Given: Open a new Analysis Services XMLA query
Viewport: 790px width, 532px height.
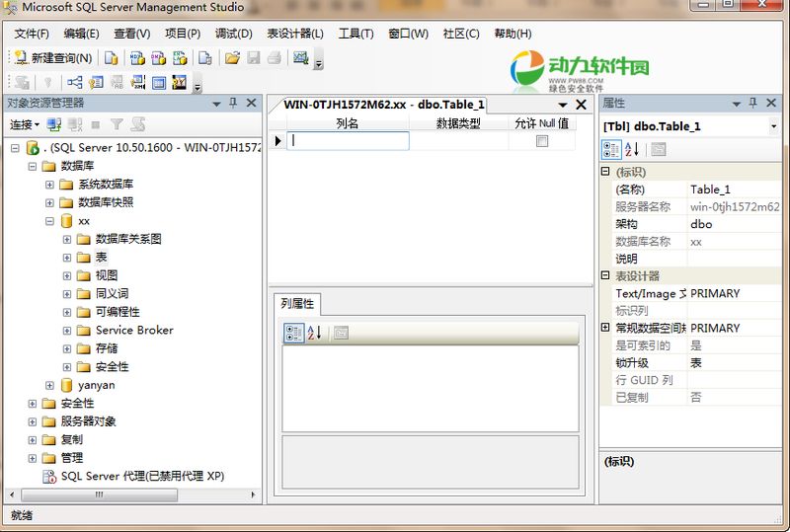Looking at the screenshot, I should [180, 58].
